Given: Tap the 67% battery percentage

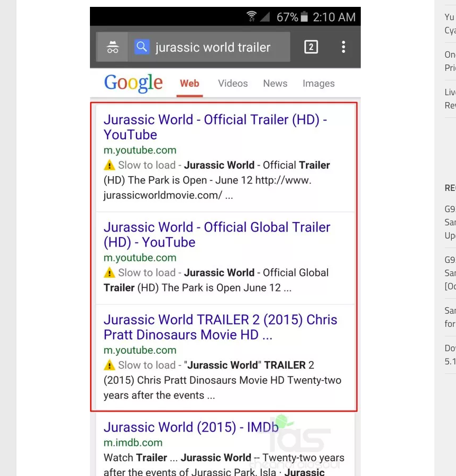Looking at the screenshot, I should click(x=287, y=17).
